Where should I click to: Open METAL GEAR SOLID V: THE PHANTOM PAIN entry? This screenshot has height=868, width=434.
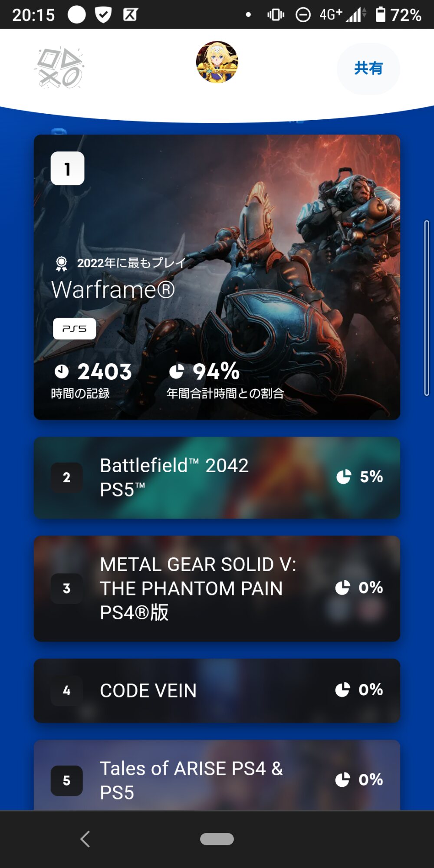click(217, 589)
